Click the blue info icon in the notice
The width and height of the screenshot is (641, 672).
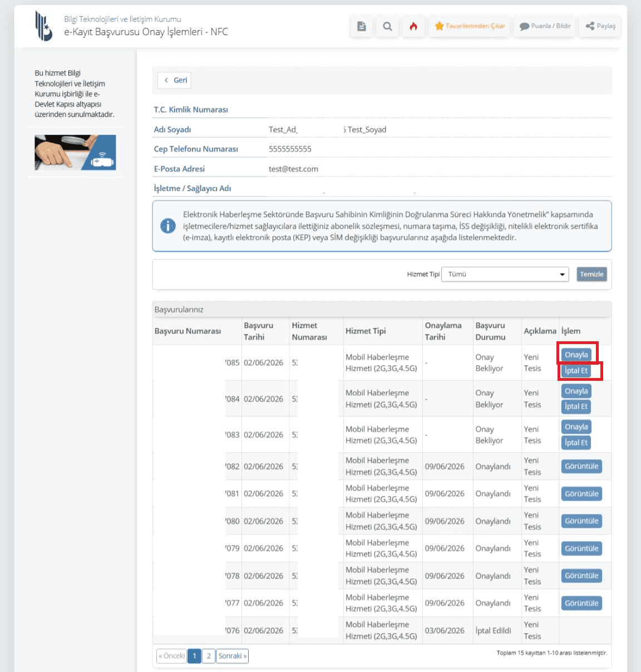coord(168,225)
